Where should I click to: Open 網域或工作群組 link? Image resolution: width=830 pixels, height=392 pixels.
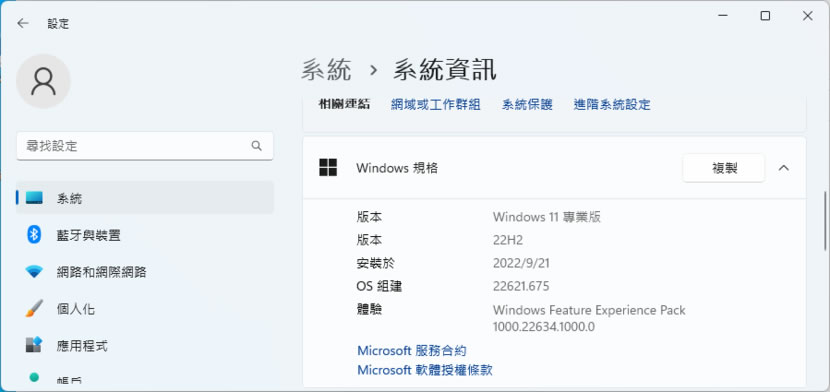(x=436, y=104)
